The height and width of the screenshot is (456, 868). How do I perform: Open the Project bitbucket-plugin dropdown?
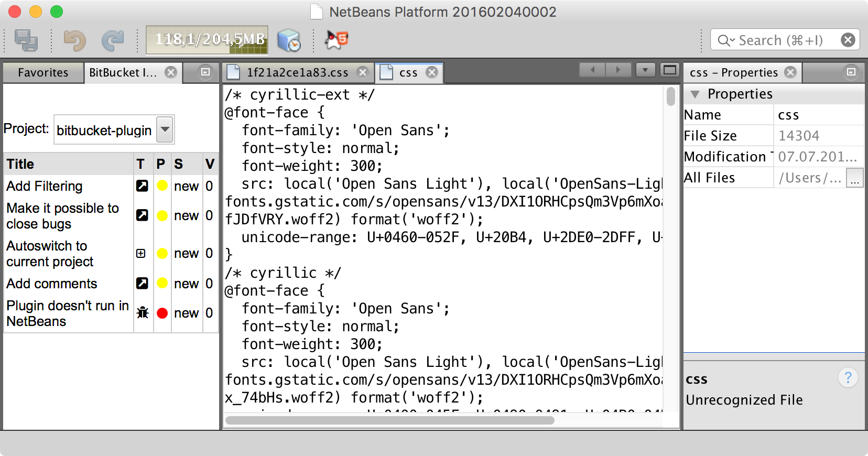[x=165, y=129]
